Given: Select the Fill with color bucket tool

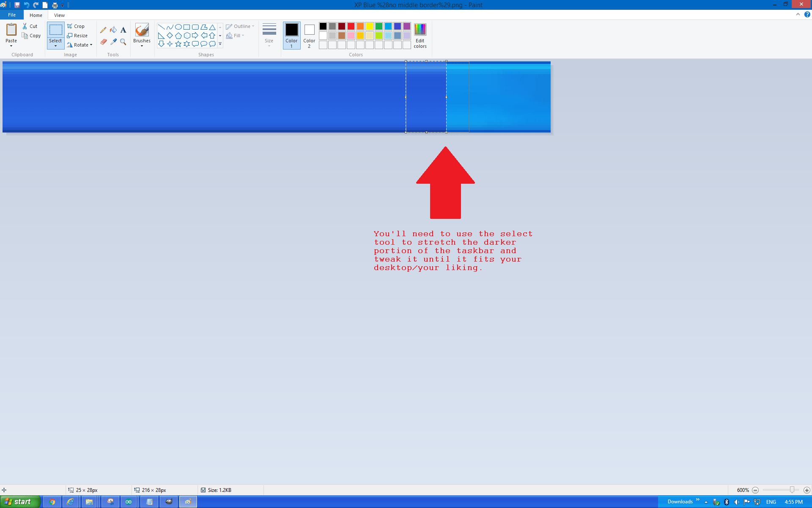Looking at the screenshot, I should 113,30.
